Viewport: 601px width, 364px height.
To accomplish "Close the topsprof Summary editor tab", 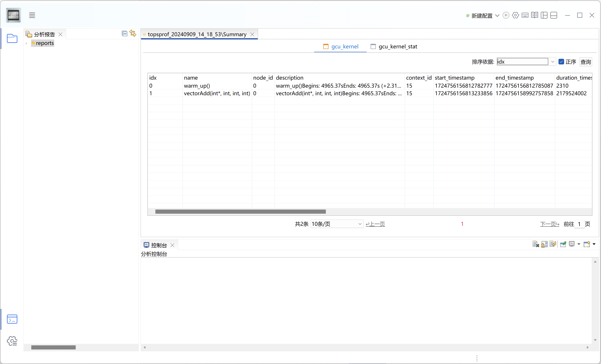I will point(252,34).
